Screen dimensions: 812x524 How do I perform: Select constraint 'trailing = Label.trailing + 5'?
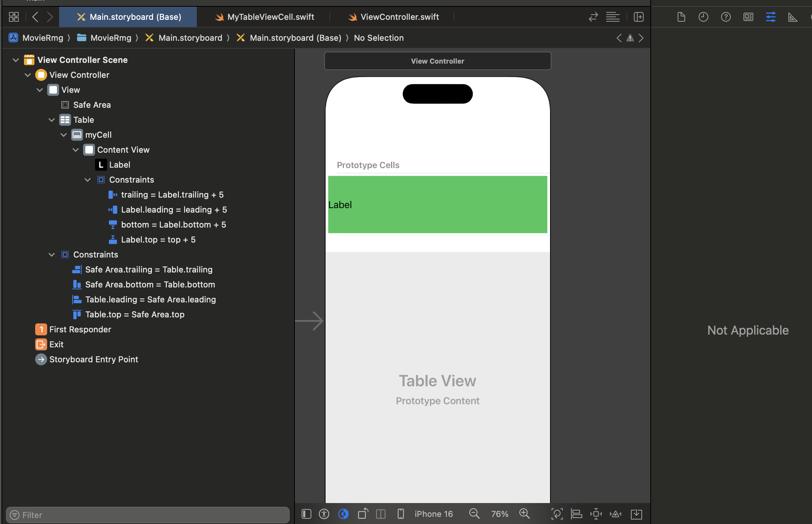coord(166,195)
